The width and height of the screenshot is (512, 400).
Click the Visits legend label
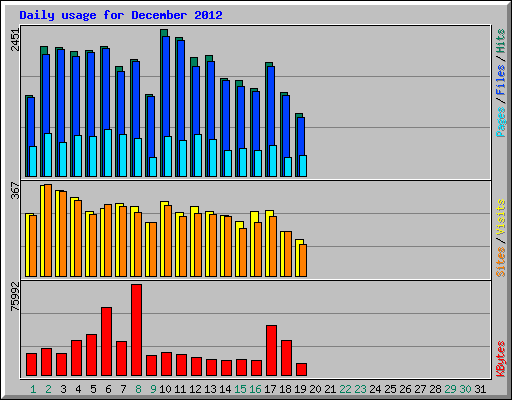coord(501,218)
